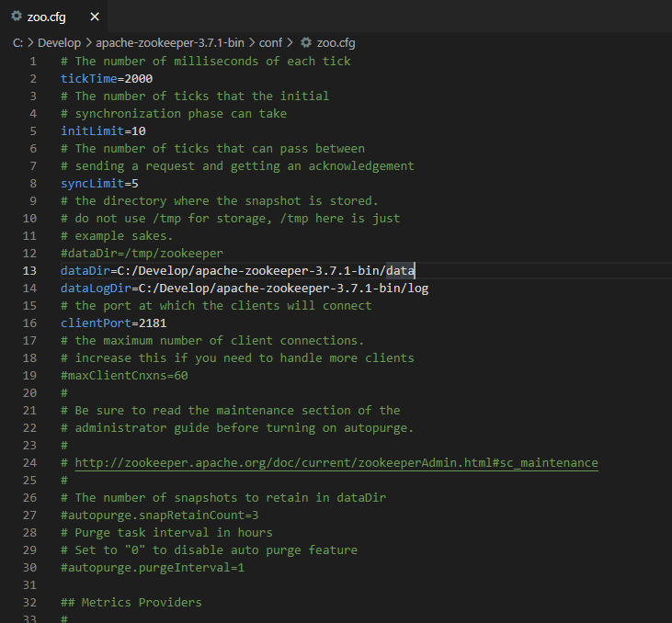Click the initLimit=10 setting
672x623 pixels.
click(x=103, y=131)
